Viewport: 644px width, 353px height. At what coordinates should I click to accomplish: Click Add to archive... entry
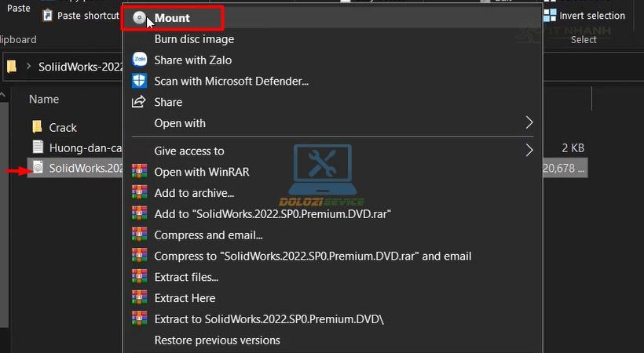(194, 193)
